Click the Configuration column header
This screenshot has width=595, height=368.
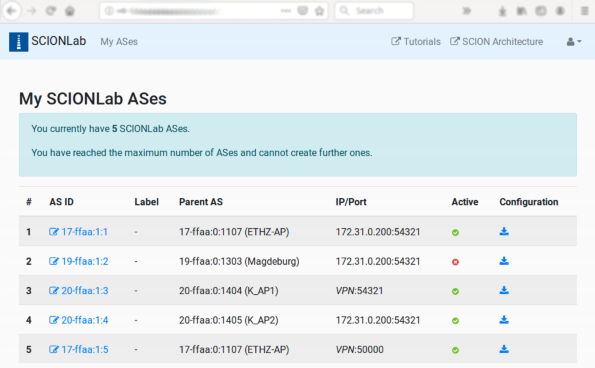click(529, 202)
